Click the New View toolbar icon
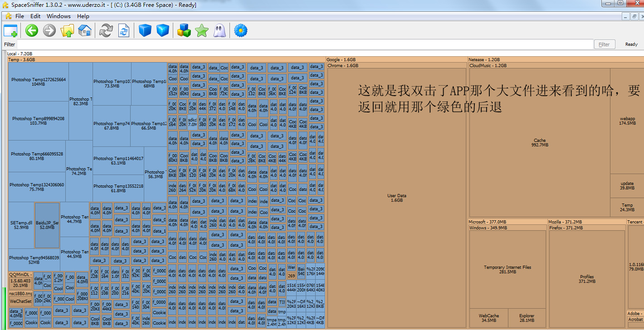The image size is (644, 330). 10,31
